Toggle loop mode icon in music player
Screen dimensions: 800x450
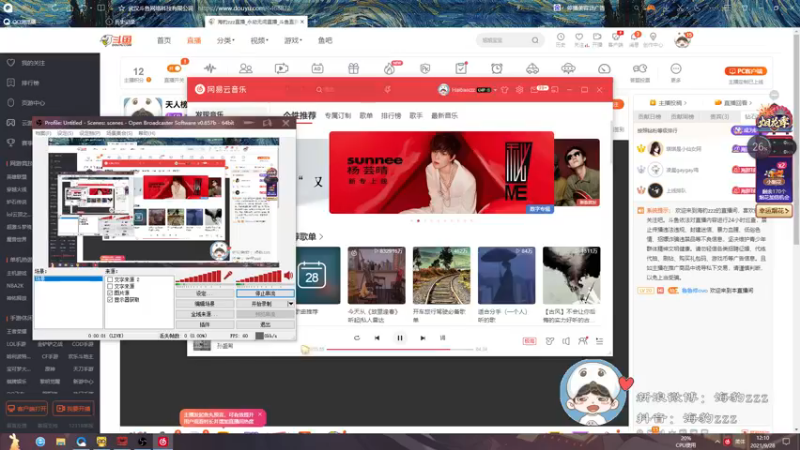(x=357, y=338)
